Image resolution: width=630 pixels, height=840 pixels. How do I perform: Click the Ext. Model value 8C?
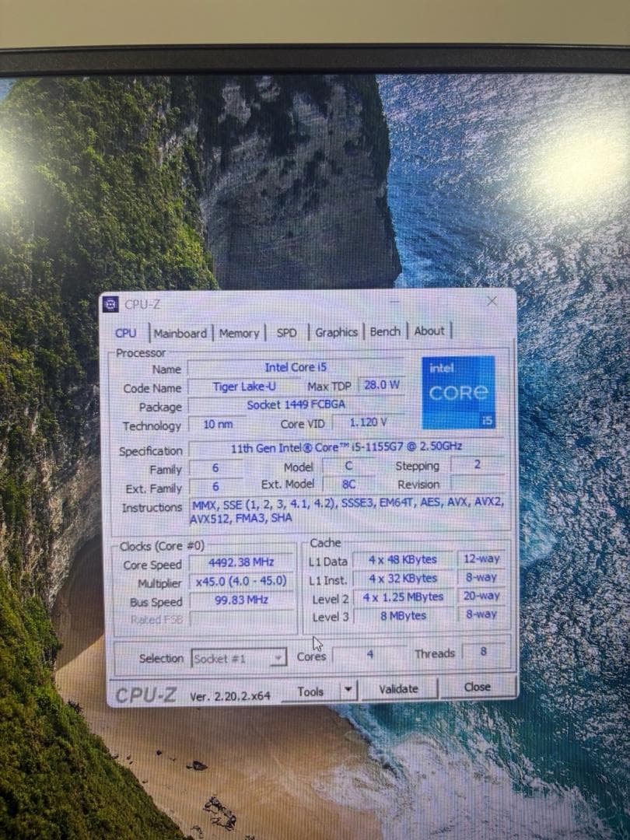pyautogui.click(x=348, y=485)
